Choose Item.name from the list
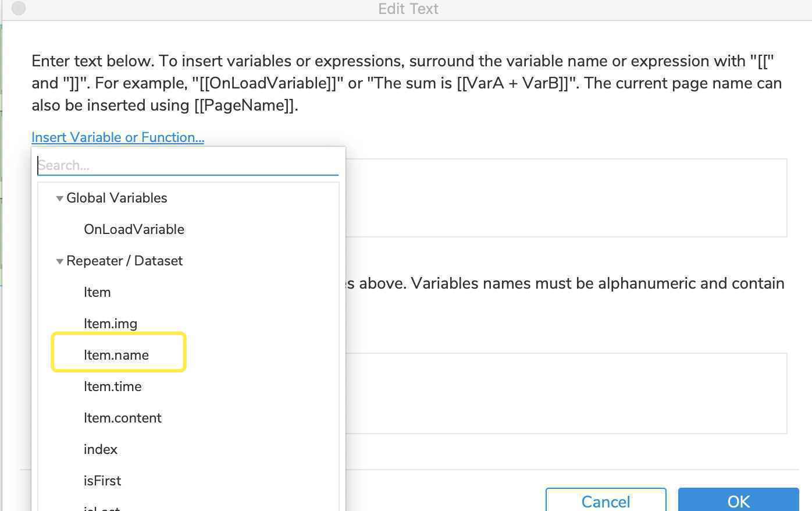Viewport: 812px width, 511px height. pos(116,355)
